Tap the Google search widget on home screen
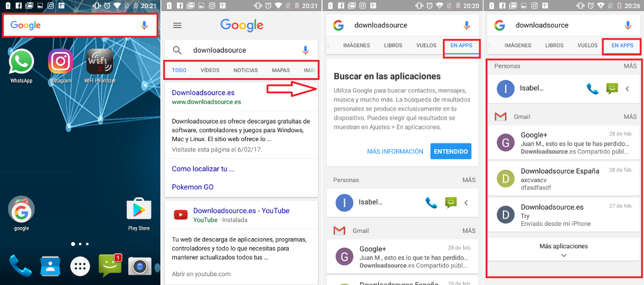Screen dimensions: 644x285 80,25
